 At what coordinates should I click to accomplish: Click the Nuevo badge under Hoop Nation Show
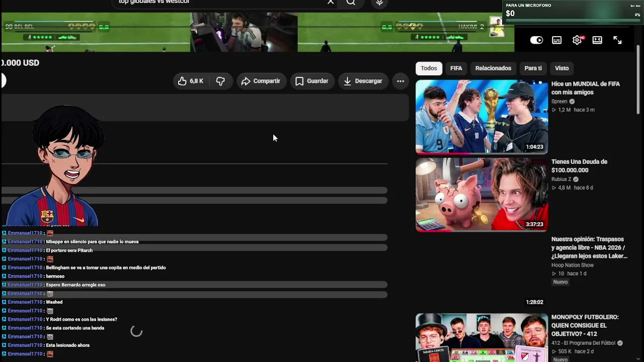point(560,282)
